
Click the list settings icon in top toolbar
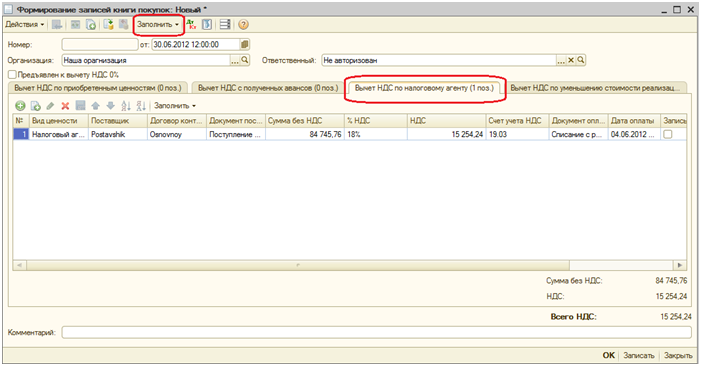(x=225, y=25)
